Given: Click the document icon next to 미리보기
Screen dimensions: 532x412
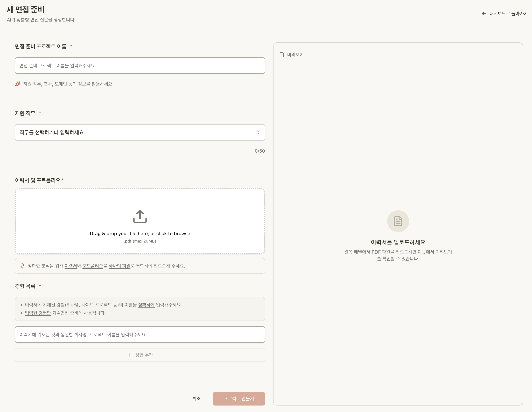Looking at the screenshot, I should [x=282, y=55].
